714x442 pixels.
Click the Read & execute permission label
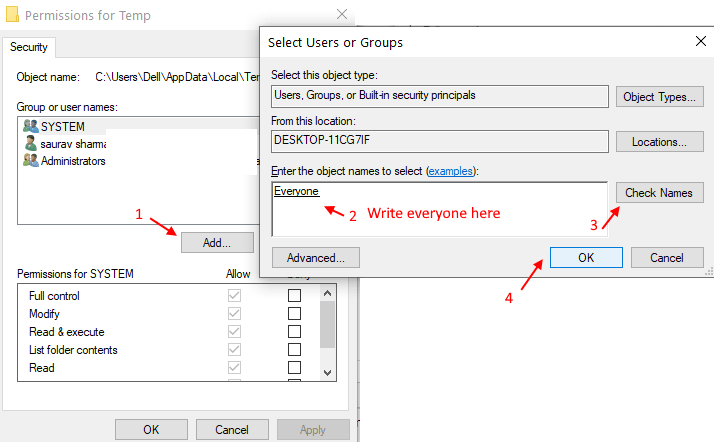66,332
